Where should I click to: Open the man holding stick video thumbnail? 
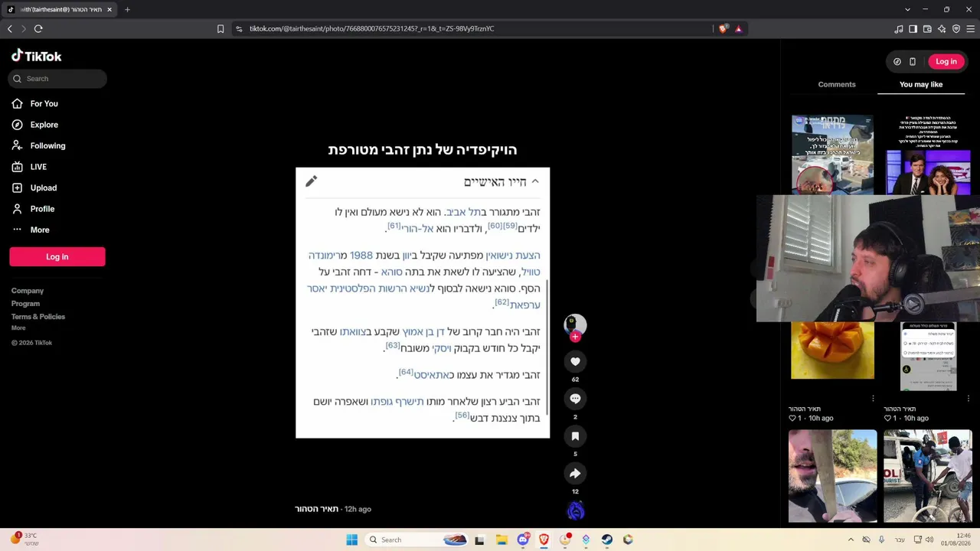pos(833,476)
